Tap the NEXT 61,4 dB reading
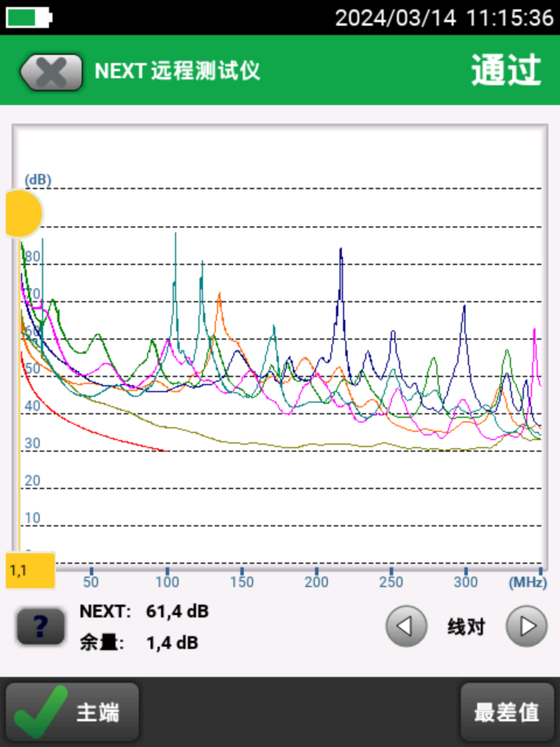Viewport: 560px width, 747px height. 144,611
